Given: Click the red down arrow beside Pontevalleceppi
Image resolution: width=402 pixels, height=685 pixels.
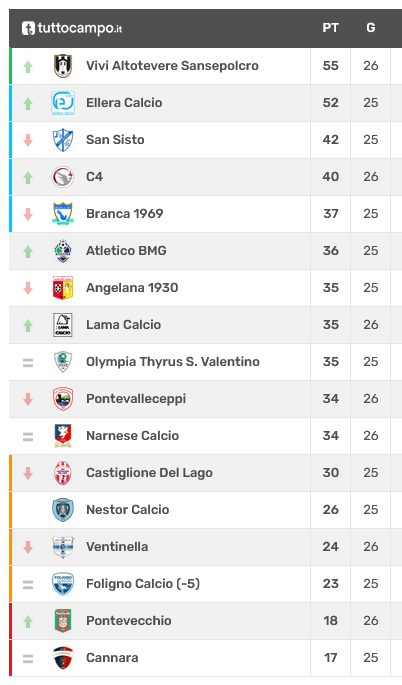Looking at the screenshot, I should [28, 399].
